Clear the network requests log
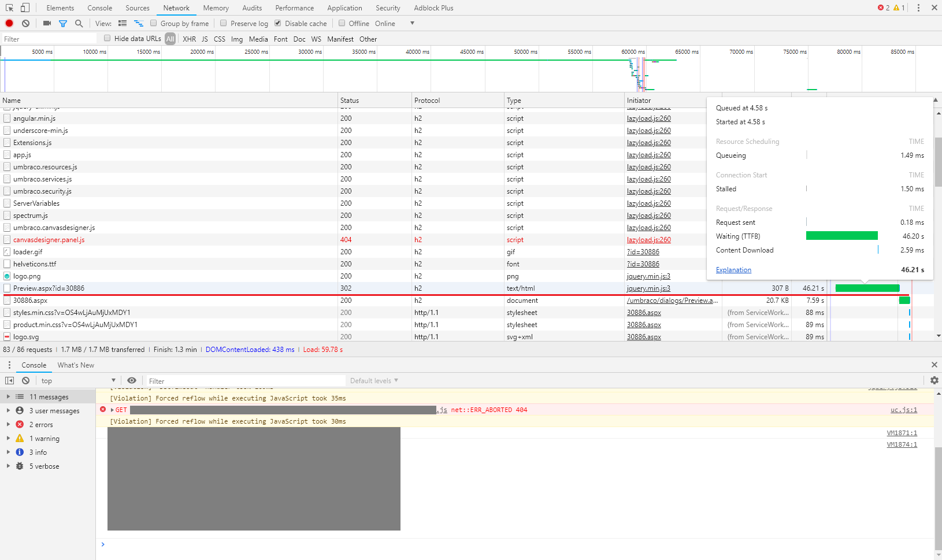The height and width of the screenshot is (560, 942). 25,23
